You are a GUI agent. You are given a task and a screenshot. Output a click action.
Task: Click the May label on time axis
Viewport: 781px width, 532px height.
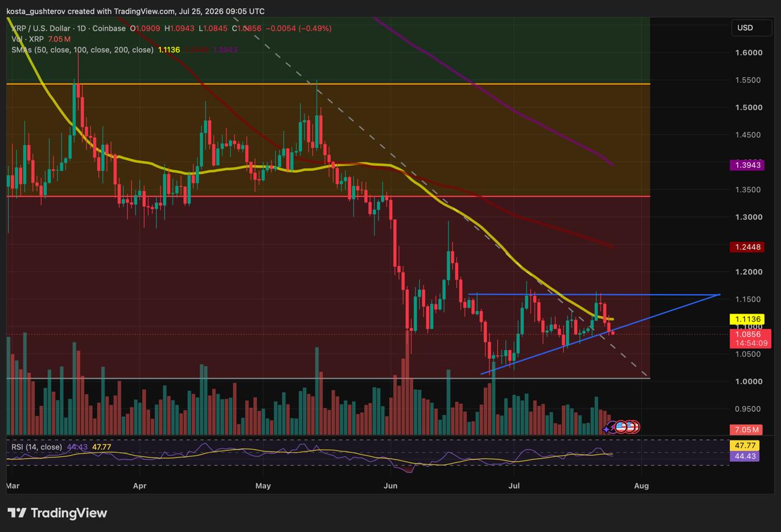pos(263,486)
